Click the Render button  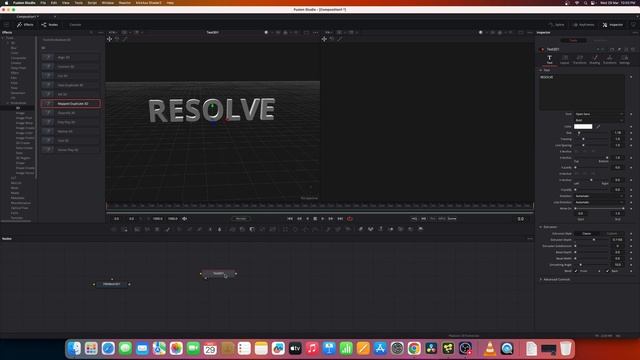tap(241, 219)
